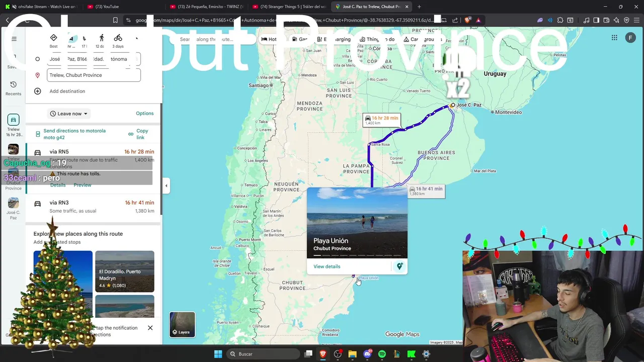Screen dimensions: 644x362
Task: Open Brave Rewards triangle icon
Action: pos(478,20)
